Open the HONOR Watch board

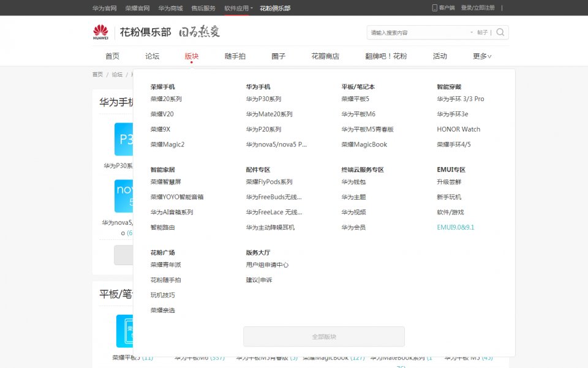pos(459,129)
